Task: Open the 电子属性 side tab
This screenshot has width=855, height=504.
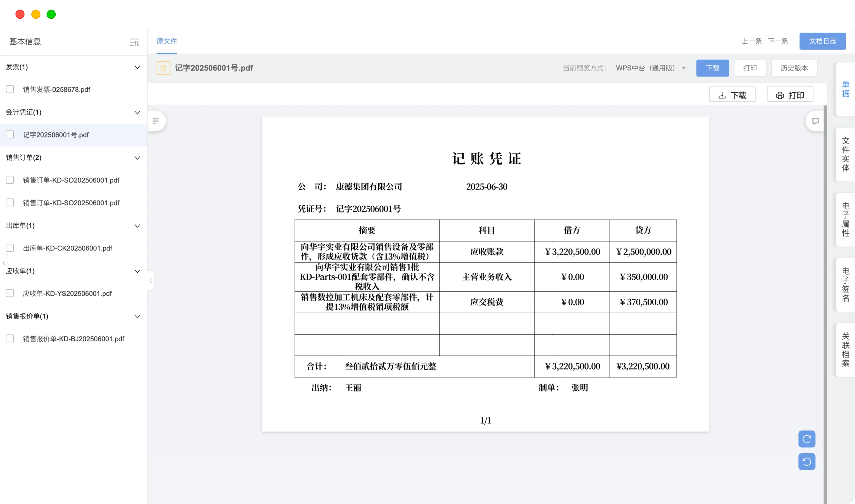Action: [x=845, y=219]
